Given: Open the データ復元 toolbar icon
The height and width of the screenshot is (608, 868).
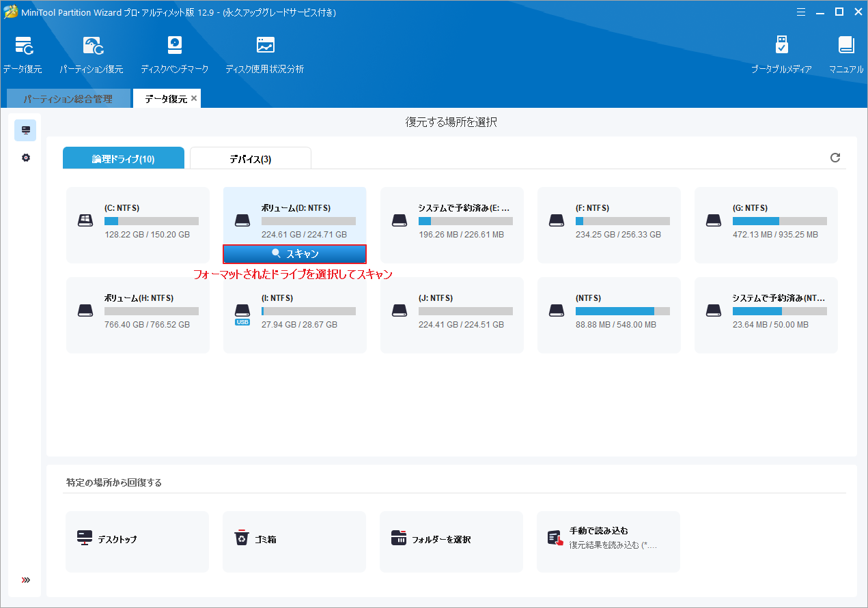Looking at the screenshot, I should coord(25,46).
